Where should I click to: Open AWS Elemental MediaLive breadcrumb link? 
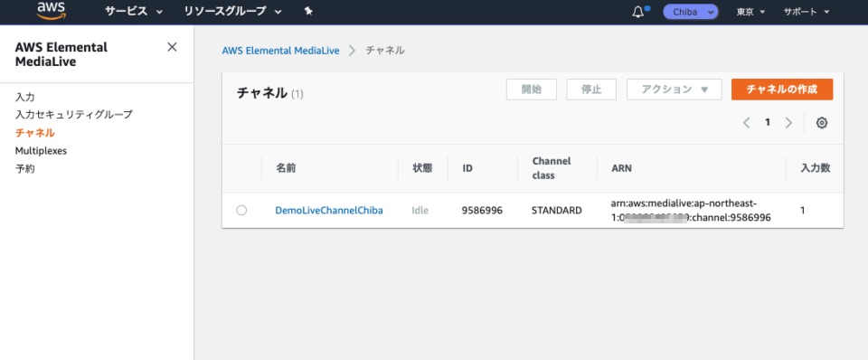pyautogui.click(x=280, y=51)
